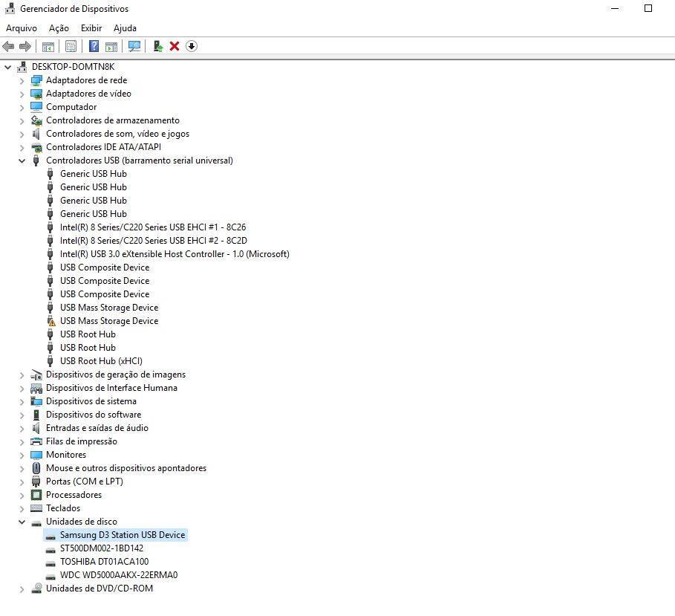Click the Forward arrow toolbar icon
Screen dimensions: 675x616
pos(25,46)
